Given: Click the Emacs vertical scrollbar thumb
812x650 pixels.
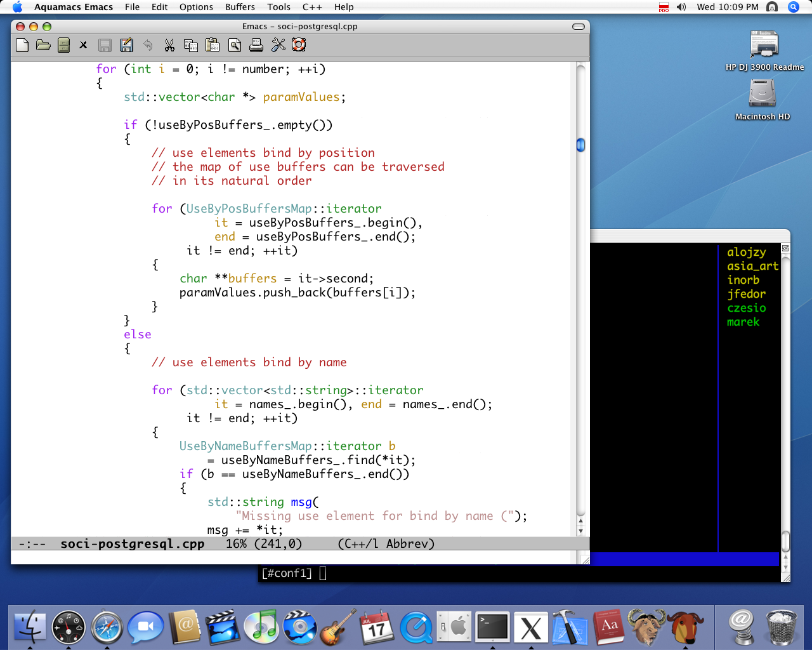Looking at the screenshot, I should [580, 145].
